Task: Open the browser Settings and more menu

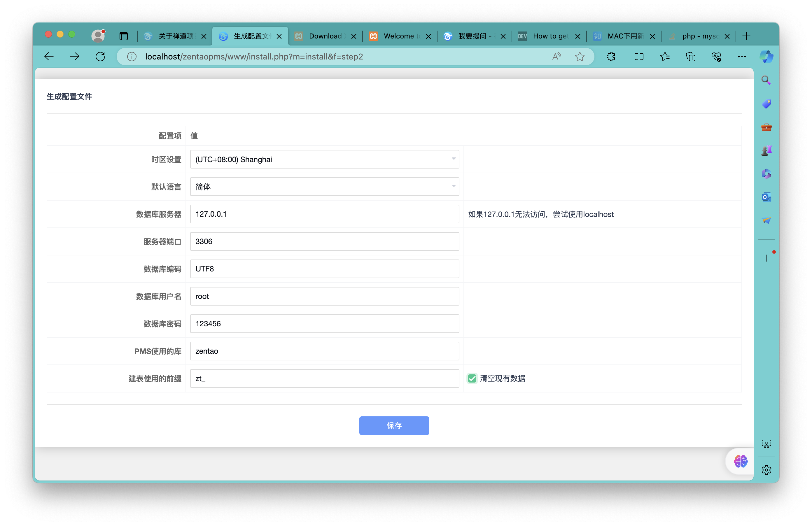Action: [742, 57]
